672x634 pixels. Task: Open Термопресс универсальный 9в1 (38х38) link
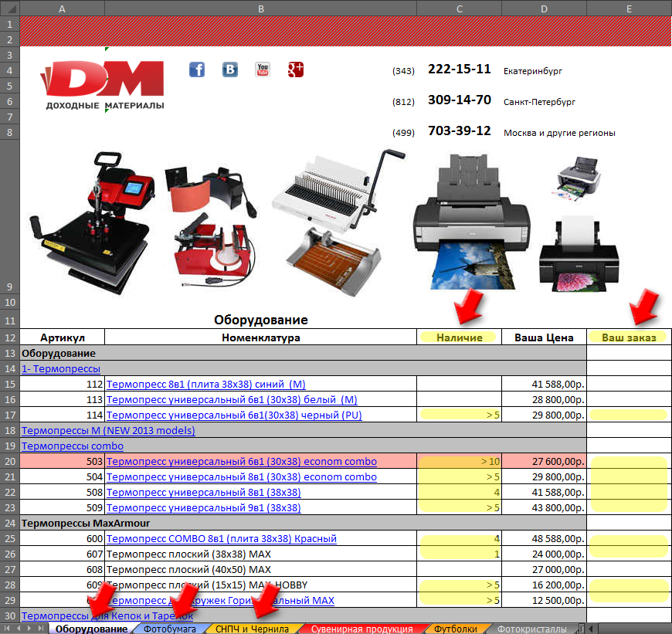(204, 507)
